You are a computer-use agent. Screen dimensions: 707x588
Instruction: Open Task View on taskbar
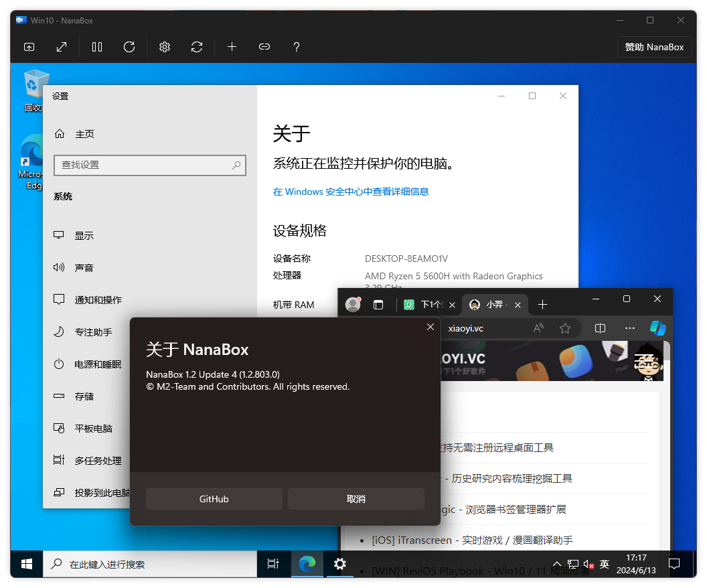click(x=273, y=564)
